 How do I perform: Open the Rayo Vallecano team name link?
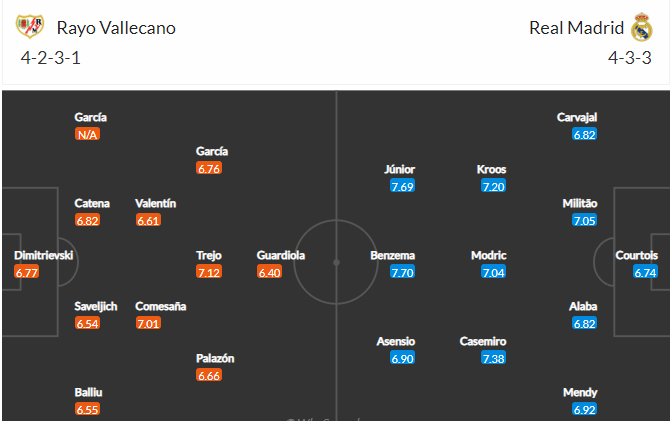(116, 28)
